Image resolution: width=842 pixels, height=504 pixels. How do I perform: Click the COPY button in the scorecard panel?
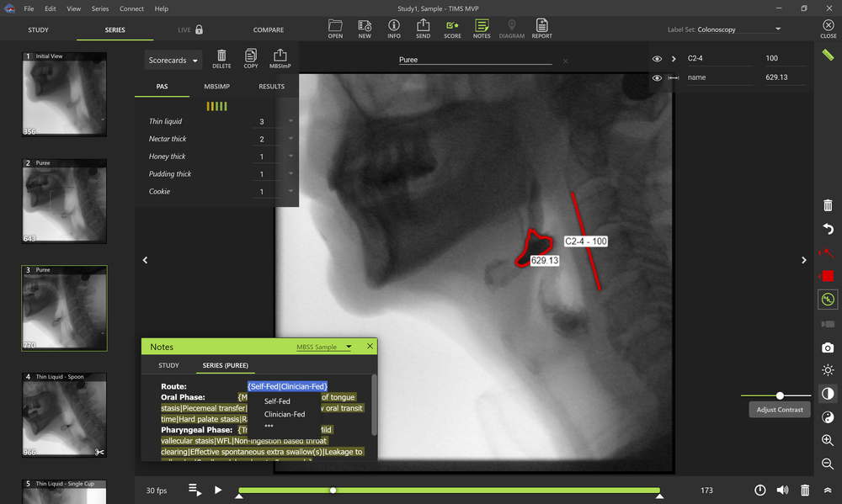click(250, 58)
